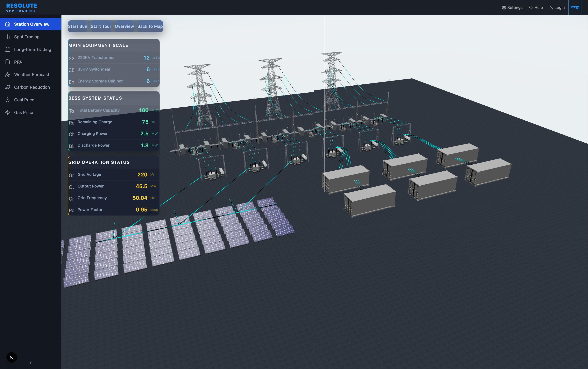The image size is (588, 369).
Task: Click the Charging Power row
Action: (x=114, y=134)
